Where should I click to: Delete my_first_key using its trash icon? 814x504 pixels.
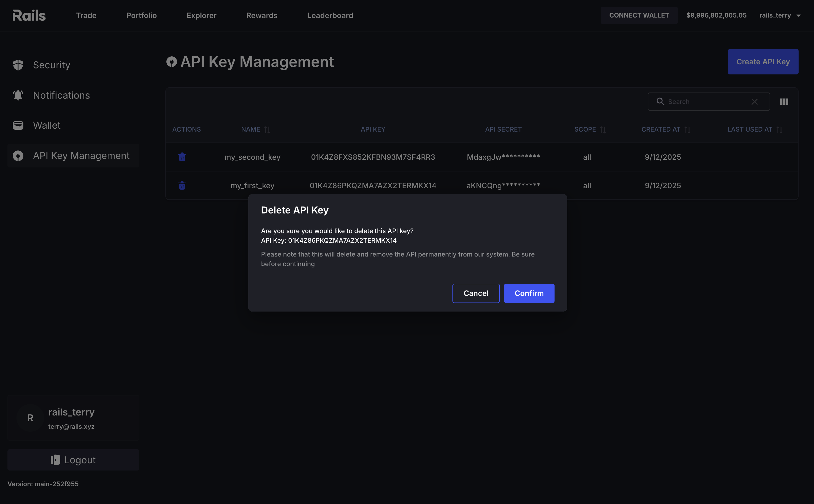[182, 185]
